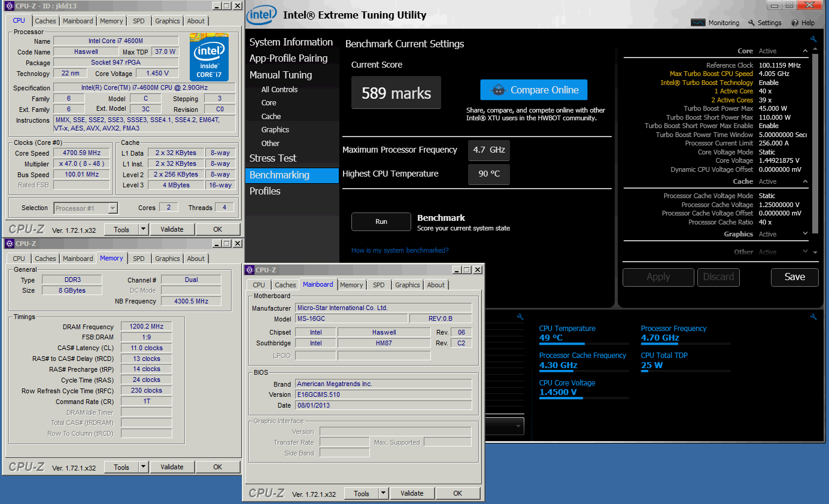
Task: Click the '90 °C' highest temperature value
Action: pos(489,174)
